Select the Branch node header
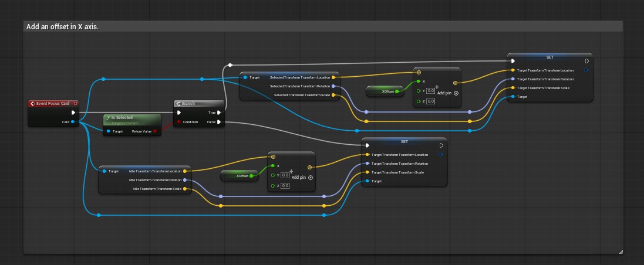The width and height of the screenshot is (644, 265). click(x=199, y=104)
